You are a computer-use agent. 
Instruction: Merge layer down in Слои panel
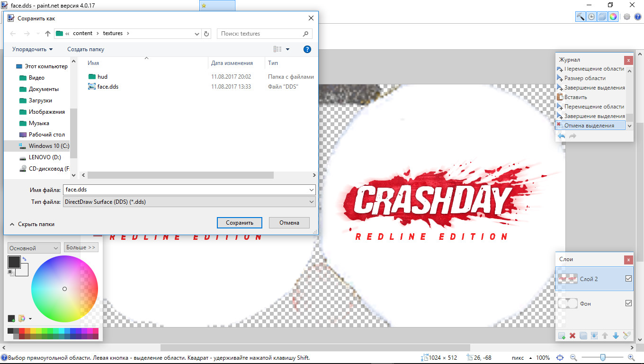tap(594, 336)
